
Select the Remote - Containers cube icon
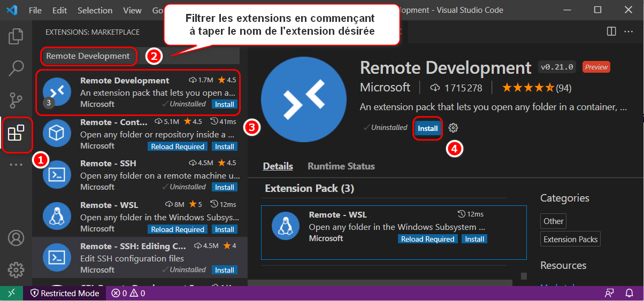coord(56,133)
